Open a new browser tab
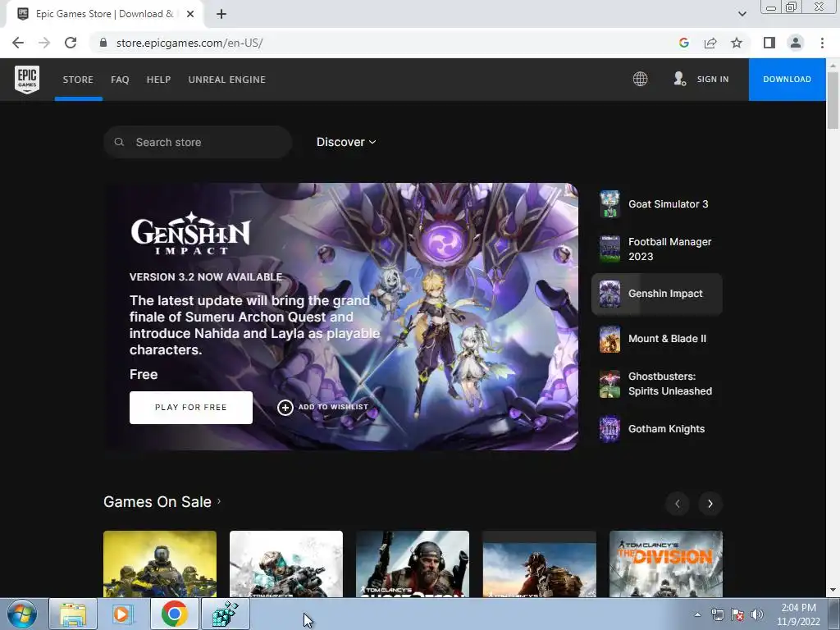The image size is (840, 630). click(221, 15)
